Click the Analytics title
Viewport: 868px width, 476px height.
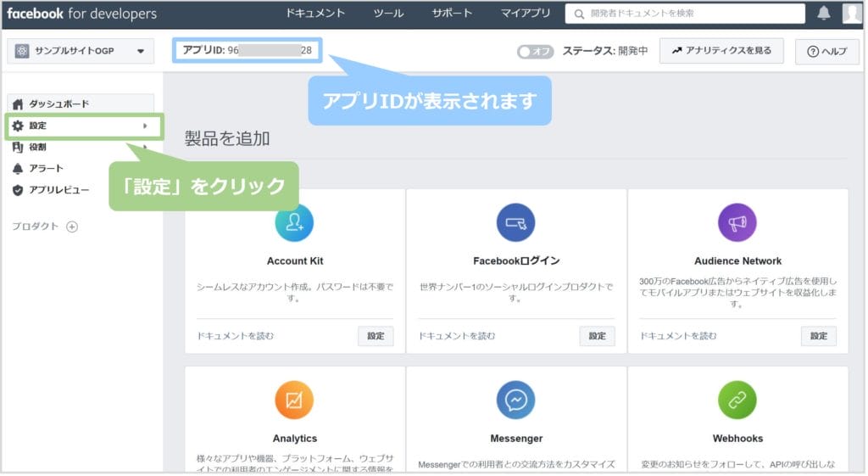coord(296,439)
